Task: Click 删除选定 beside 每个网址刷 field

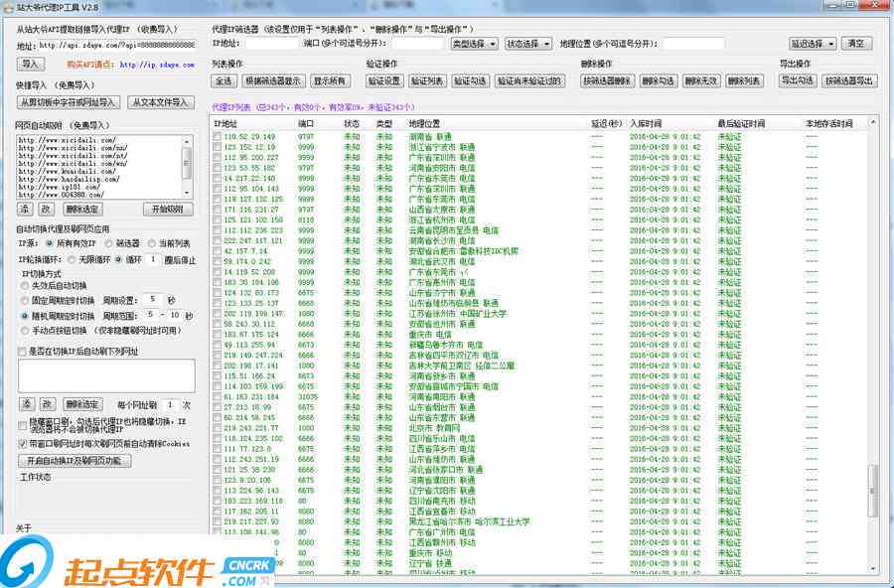Action: (82, 404)
